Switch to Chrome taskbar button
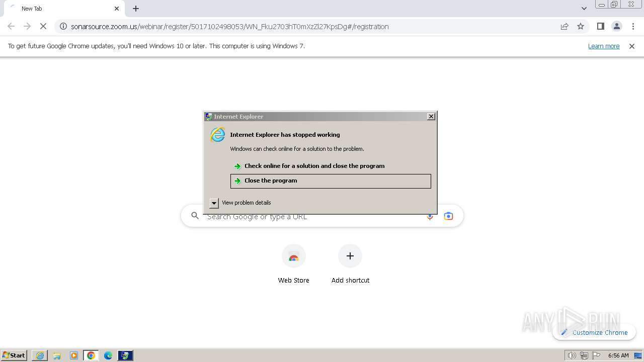 click(x=91, y=355)
